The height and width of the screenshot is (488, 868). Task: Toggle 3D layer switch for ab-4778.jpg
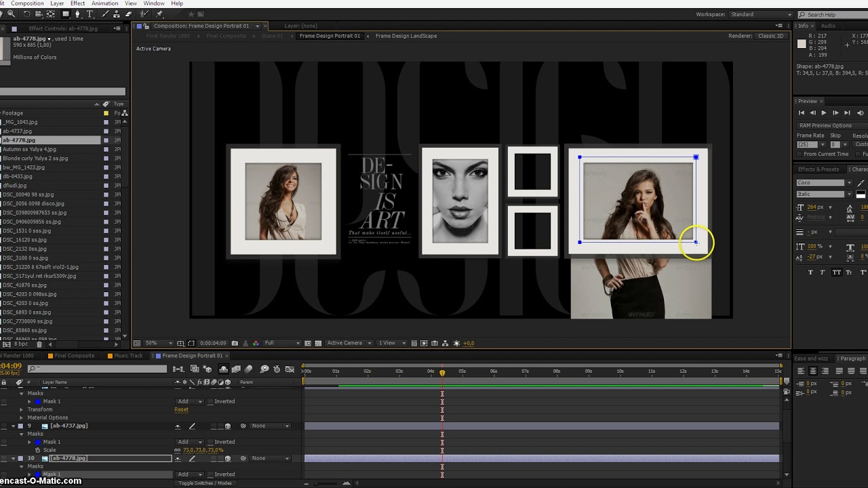(x=228, y=458)
